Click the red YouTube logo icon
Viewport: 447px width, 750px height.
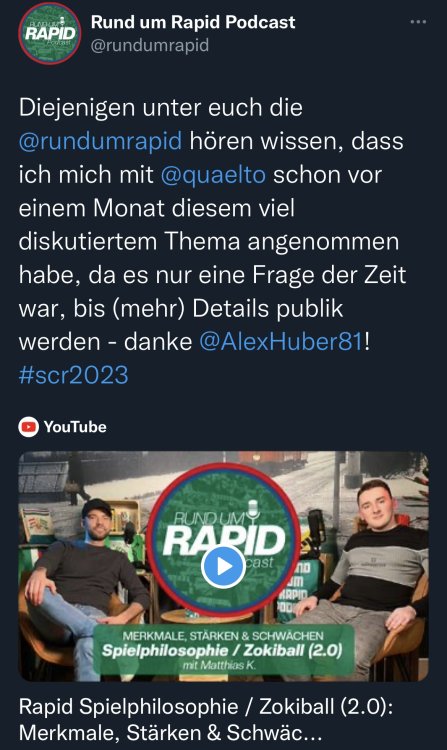29,427
